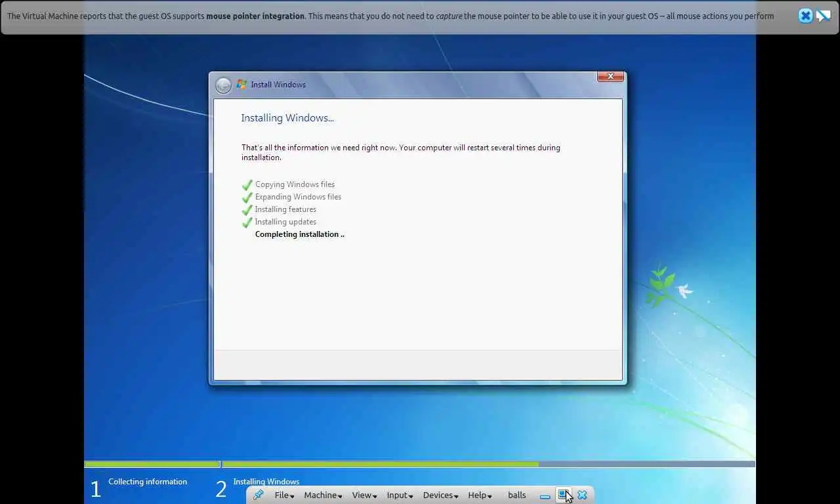Exit fullscreen via mini toolbar icon
840x504 pixels.
click(x=563, y=495)
